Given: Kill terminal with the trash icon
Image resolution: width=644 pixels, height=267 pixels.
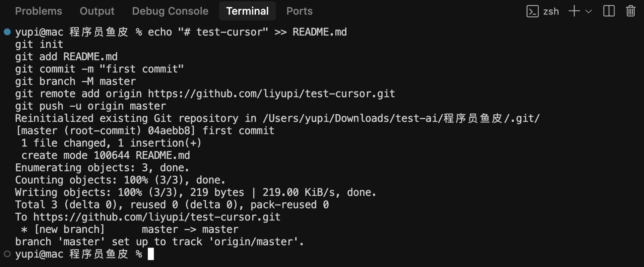Looking at the screenshot, I should (631, 11).
